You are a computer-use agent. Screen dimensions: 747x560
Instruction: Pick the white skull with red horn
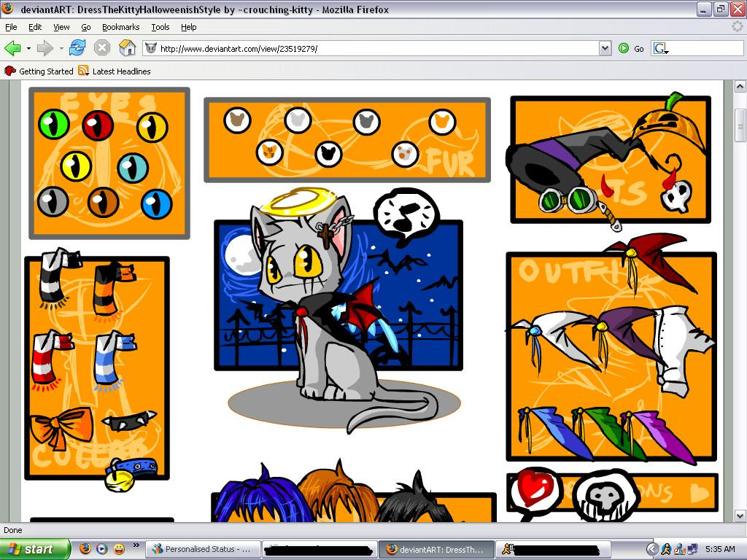[x=676, y=192]
